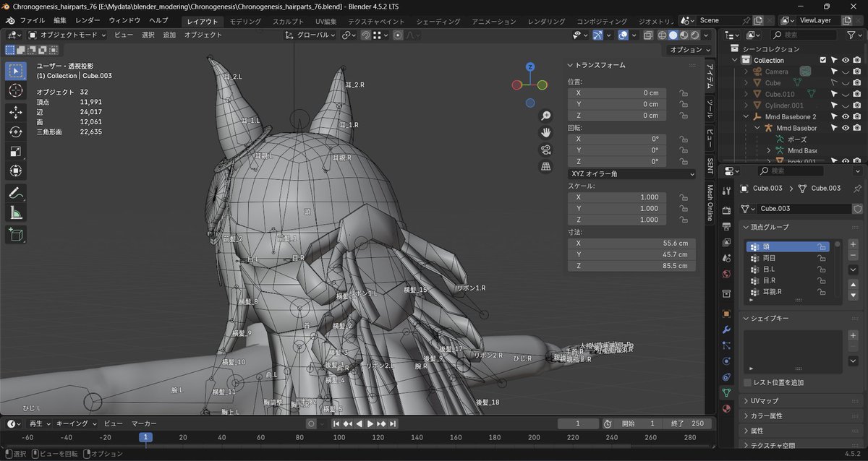Click the zoom magnifier viewport icon

(546, 116)
